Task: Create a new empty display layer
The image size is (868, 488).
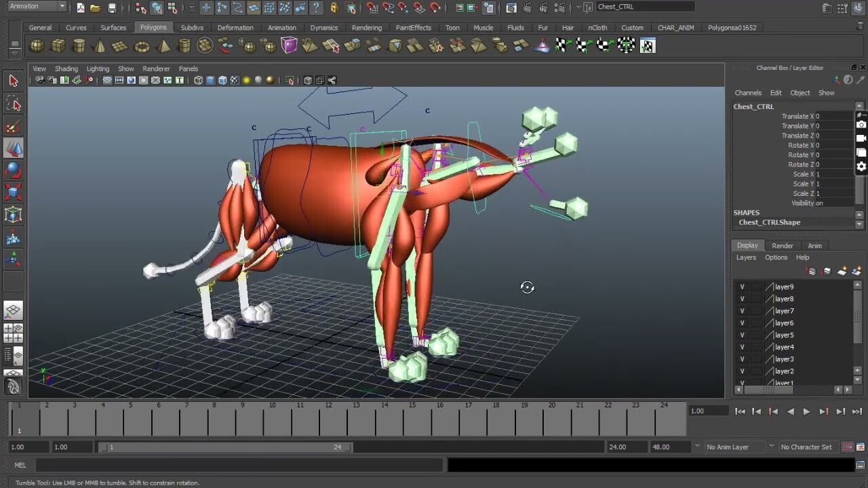Action: point(841,270)
